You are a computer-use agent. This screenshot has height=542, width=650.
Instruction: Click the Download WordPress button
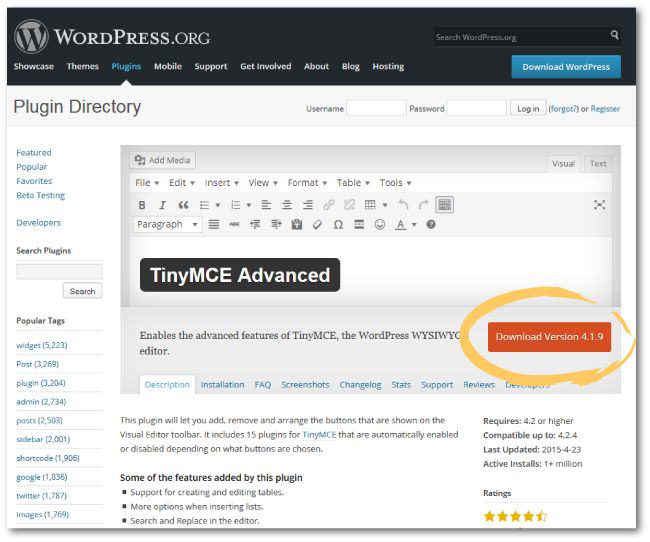tap(566, 67)
